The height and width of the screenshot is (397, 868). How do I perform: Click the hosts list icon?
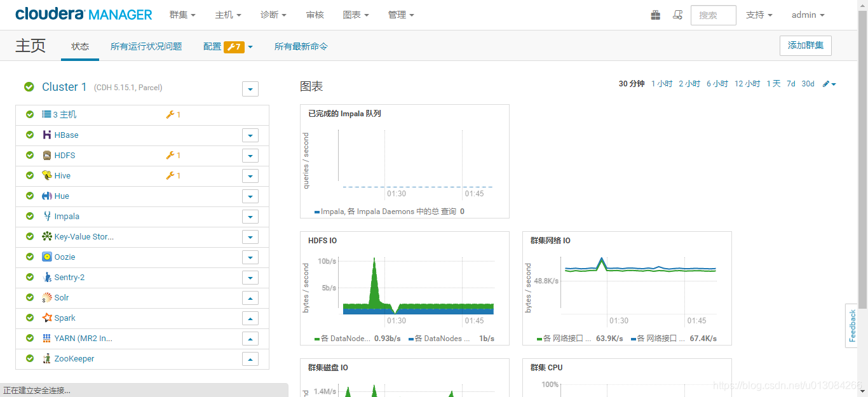46,114
